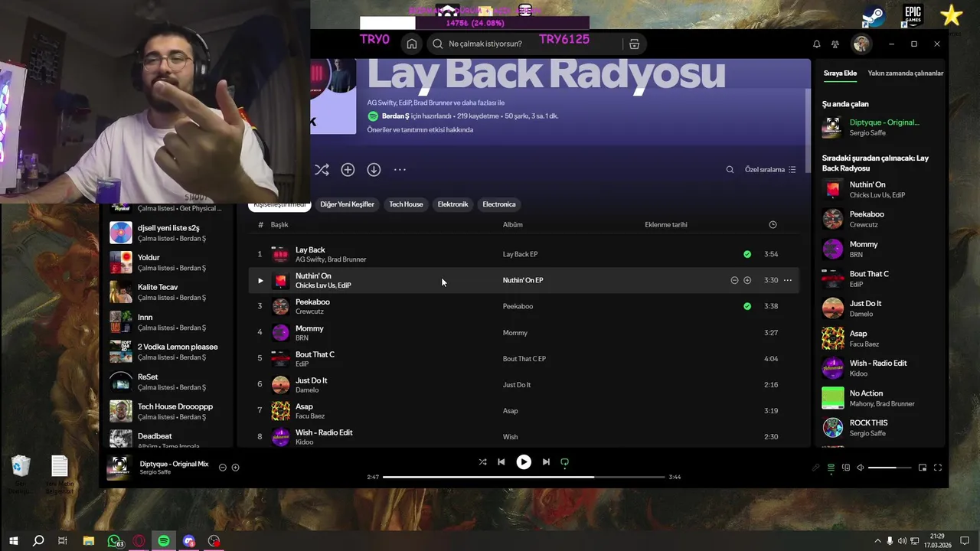Search within the playlist using magnifier icon
This screenshot has width=980, height=551.
(x=730, y=170)
